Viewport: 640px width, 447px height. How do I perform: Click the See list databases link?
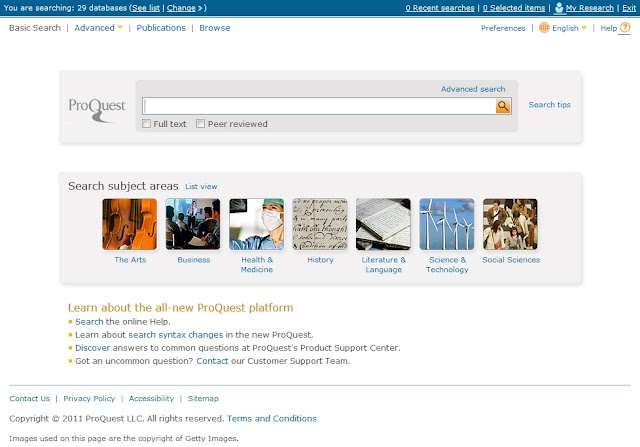tap(146, 8)
